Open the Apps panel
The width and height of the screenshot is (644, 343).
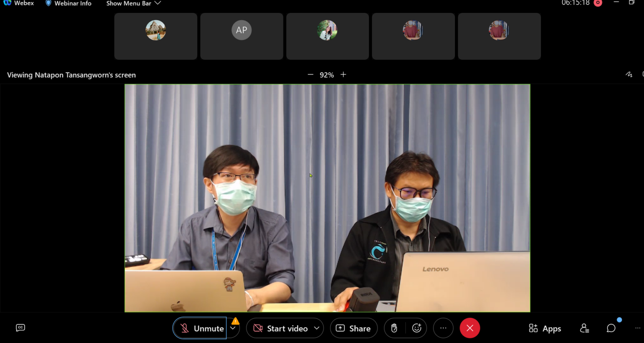coord(544,328)
